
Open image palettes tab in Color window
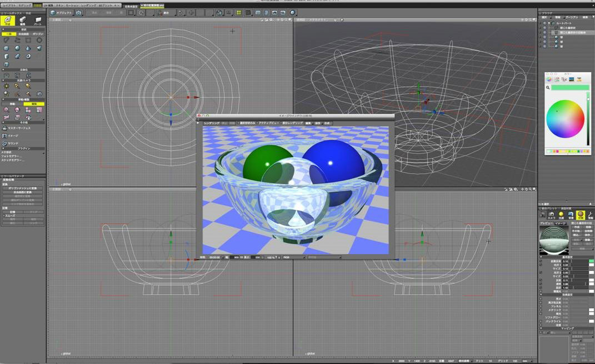[572, 79]
